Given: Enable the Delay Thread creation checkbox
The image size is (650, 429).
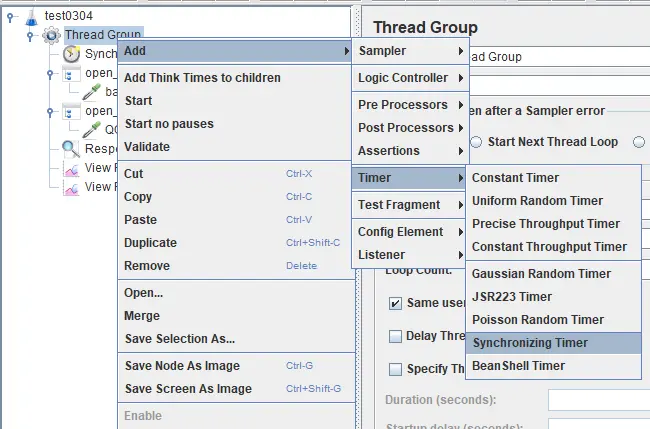Looking at the screenshot, I should (395, 336).
